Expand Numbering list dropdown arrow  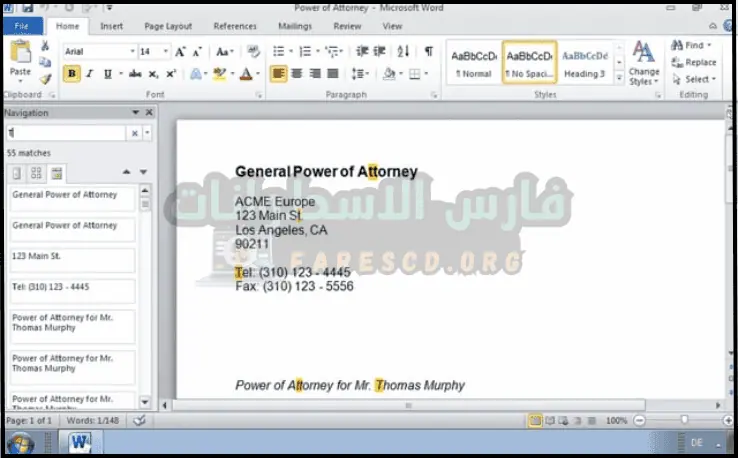pyautogui.click(x=318, y=51)
